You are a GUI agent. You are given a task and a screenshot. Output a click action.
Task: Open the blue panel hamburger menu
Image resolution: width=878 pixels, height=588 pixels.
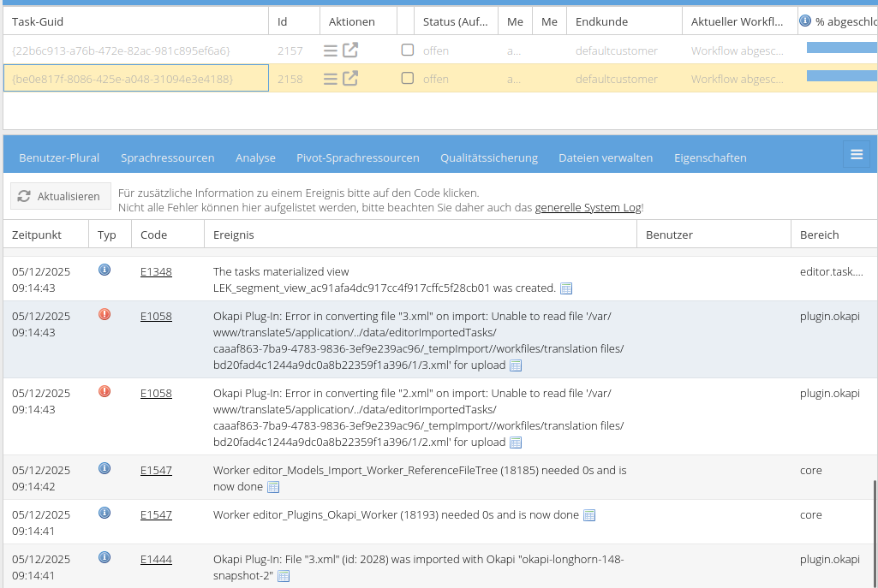856,154
